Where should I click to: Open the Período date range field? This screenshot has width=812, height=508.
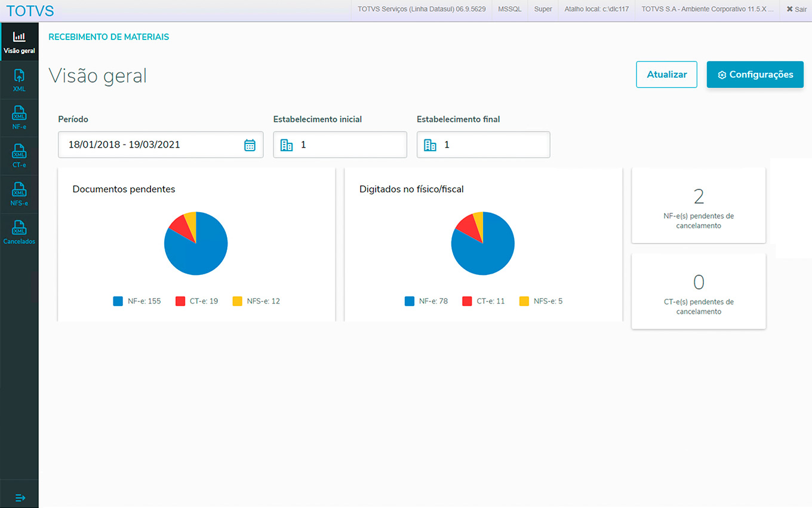[x=152, y=145]
